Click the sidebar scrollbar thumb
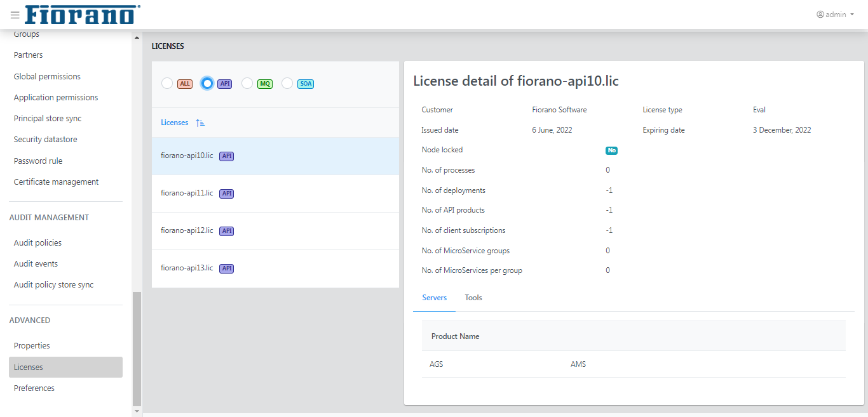 coord(137,348)
